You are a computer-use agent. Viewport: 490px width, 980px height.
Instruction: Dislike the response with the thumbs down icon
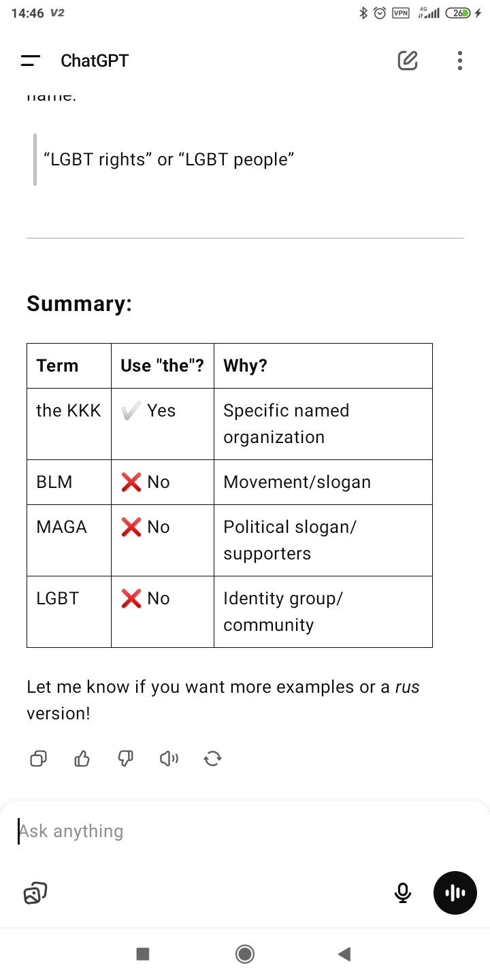tap(125, 758)
